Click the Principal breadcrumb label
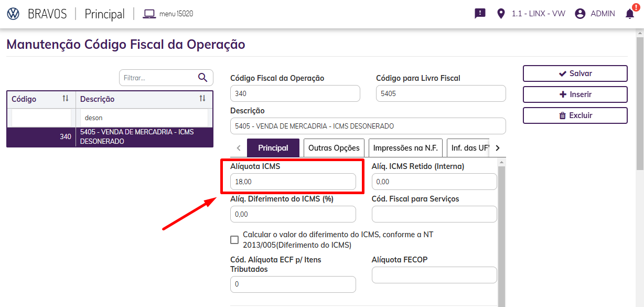The width and height of the screenshot is (644, 307). (x=105, y=14)
